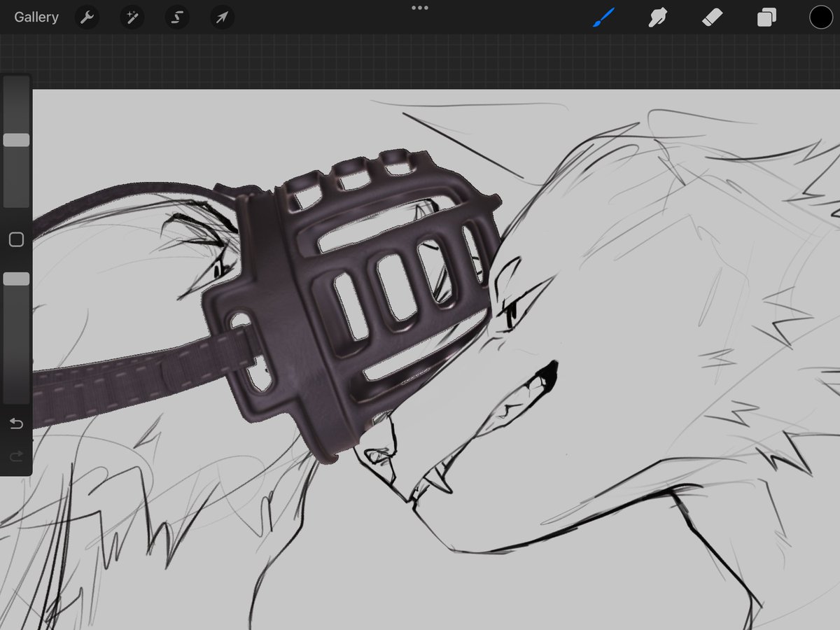Viewport: 840px width, 630px height.
Task: Open the active color picker circle
Action: pos(821,17)
